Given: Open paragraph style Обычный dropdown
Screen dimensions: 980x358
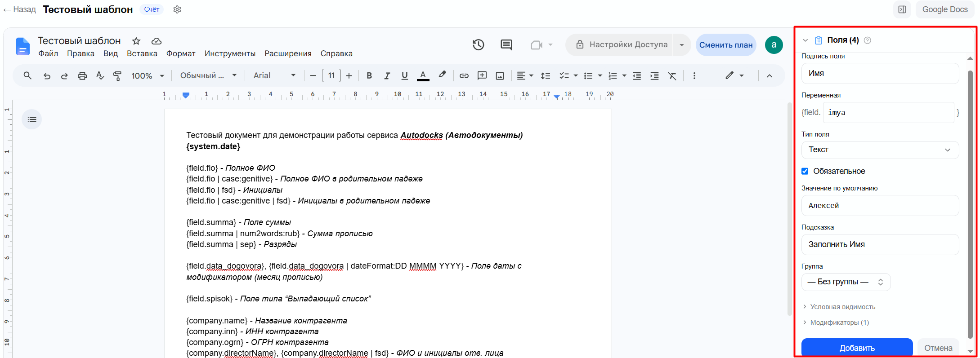Looking at the screenshot, I should pyautogui.click(x=208, y=75).
